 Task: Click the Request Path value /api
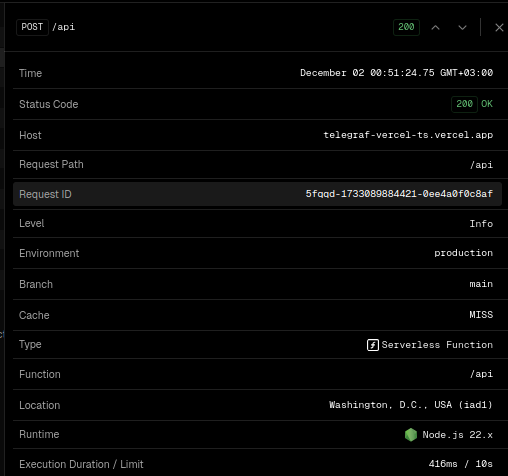(481, 165)
